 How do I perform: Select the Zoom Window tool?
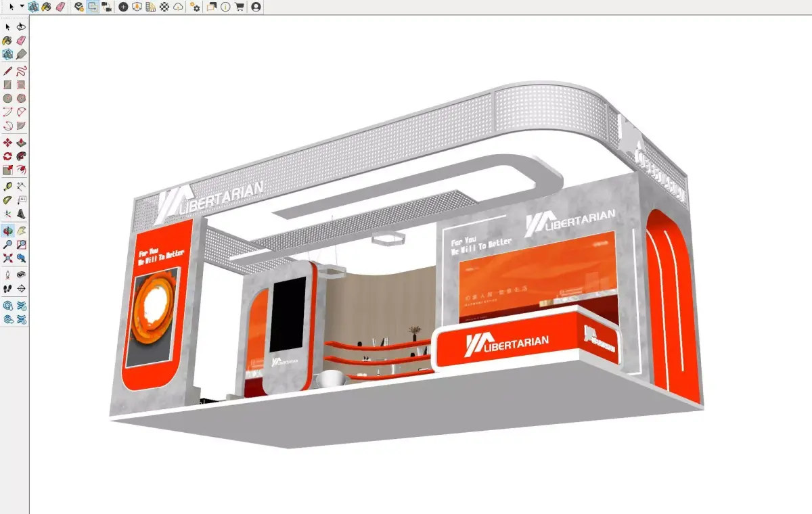tap(22, 244)
